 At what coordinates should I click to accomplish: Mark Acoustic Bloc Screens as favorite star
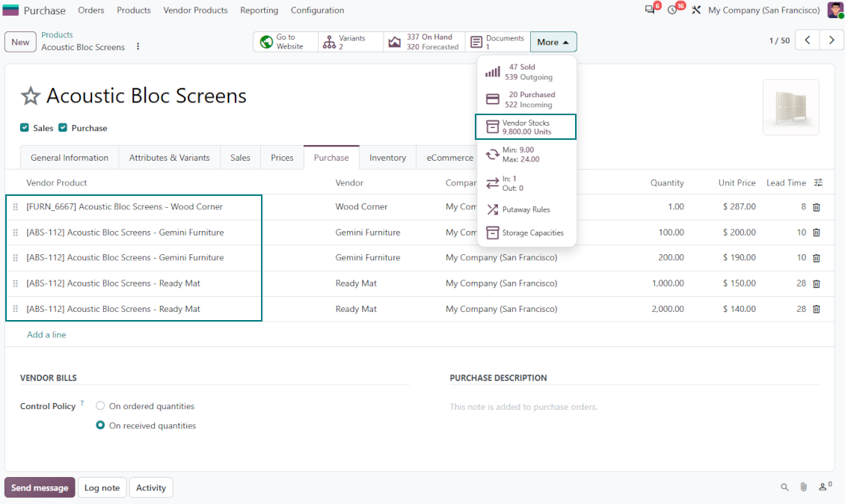30,96
